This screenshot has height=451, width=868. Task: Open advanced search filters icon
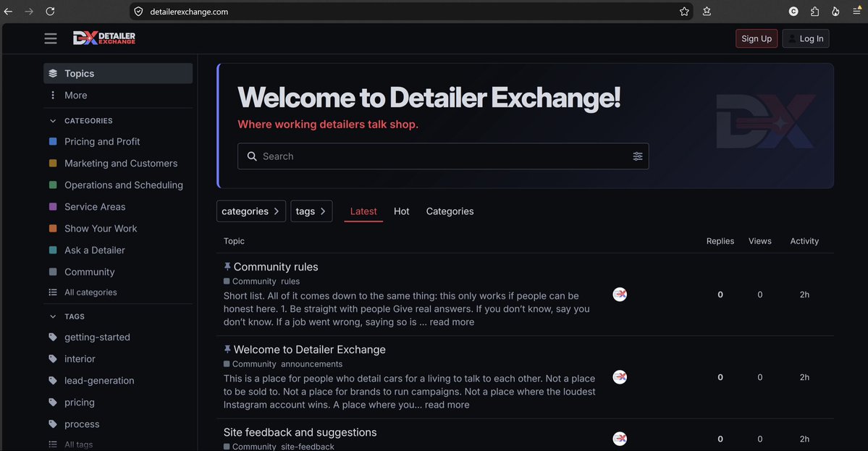pyautogui.click(x=638, y=156)
